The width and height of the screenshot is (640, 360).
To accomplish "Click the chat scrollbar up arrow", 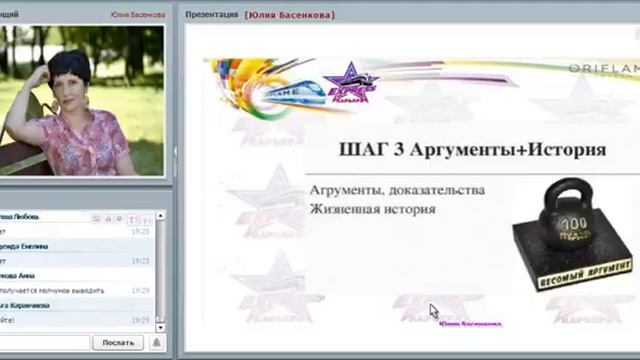I will [x=160, y=216].
